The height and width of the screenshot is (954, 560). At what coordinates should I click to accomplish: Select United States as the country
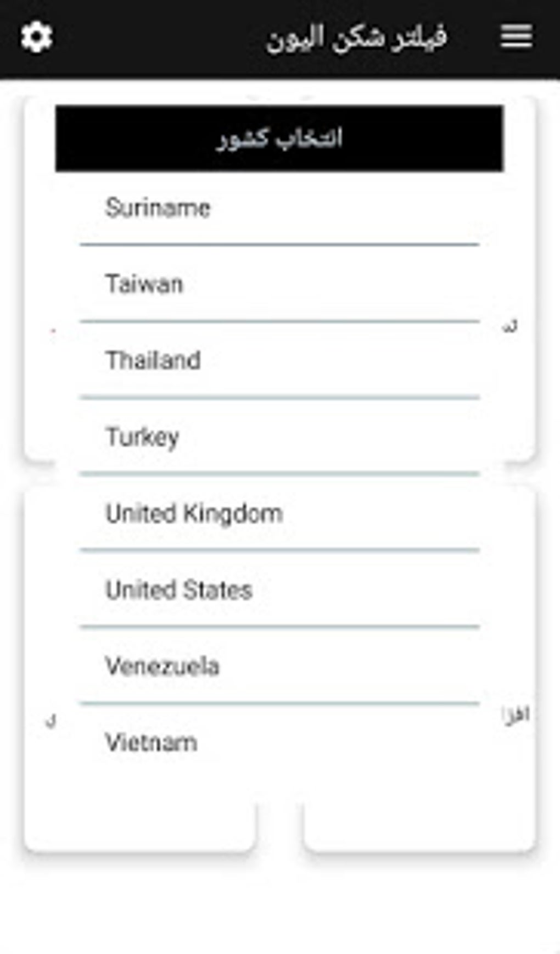[x=279, y=590]
